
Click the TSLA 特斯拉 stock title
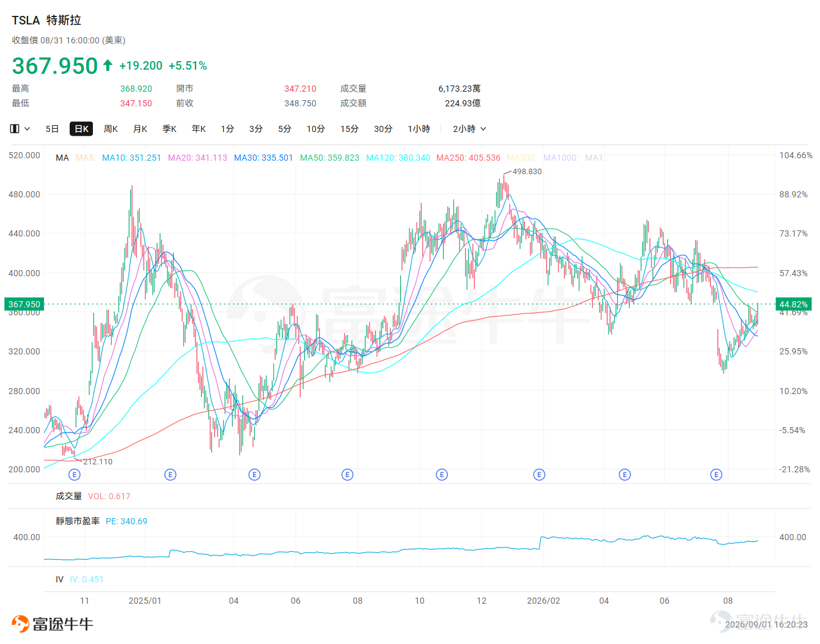pos(46,20)
